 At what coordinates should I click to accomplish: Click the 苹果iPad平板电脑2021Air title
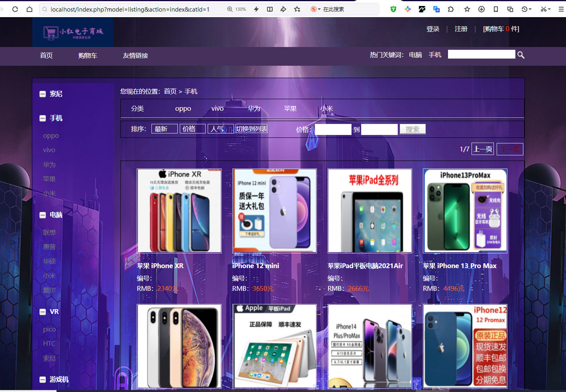coord(365,266)
